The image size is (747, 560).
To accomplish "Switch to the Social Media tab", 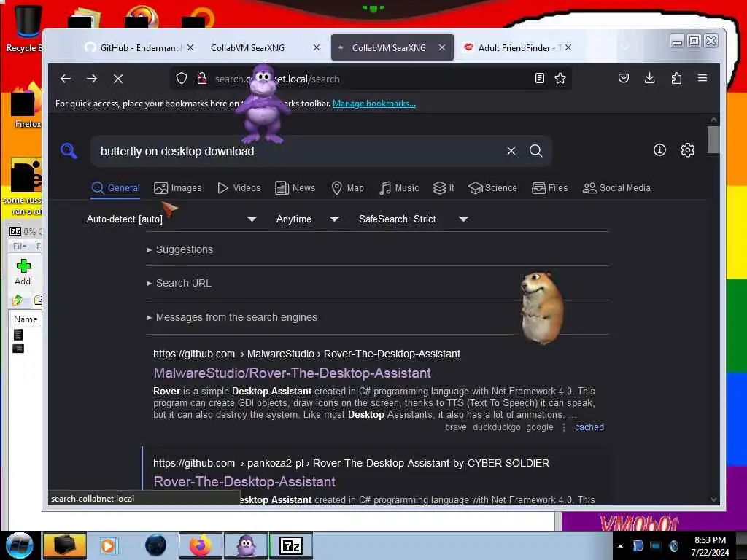I will [616, 188].
